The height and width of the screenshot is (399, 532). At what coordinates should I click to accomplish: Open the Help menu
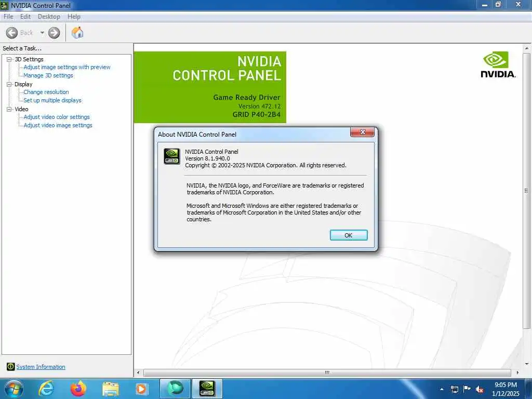coord(74,17)
